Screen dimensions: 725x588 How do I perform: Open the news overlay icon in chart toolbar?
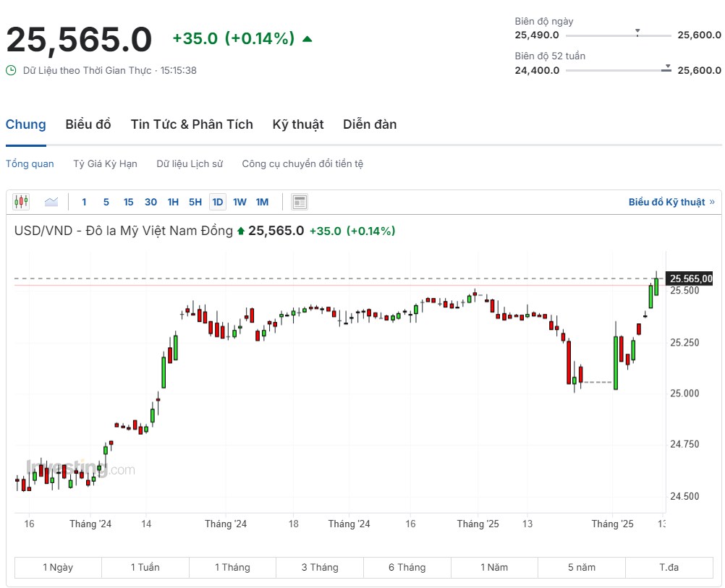pyautogui.click(x=300, y=202)
